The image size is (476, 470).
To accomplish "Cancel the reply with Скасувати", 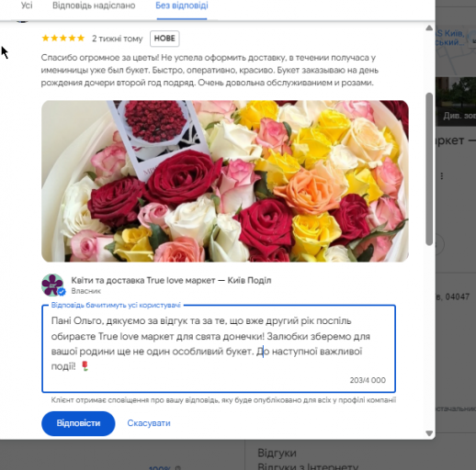I will point(149,423).
